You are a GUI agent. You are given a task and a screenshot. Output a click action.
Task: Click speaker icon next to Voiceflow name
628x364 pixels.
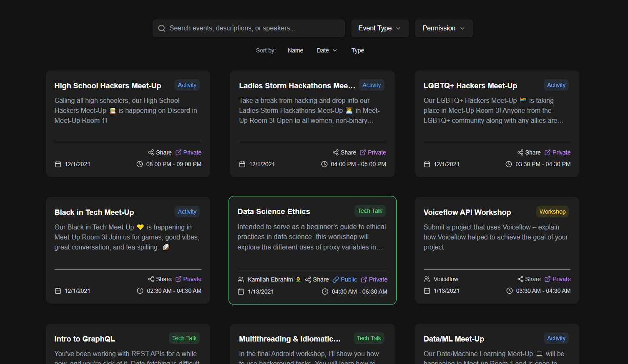(427, 279)
